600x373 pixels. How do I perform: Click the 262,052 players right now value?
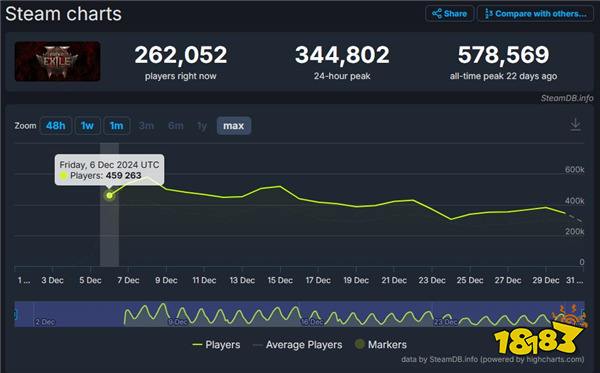point(181,55)
